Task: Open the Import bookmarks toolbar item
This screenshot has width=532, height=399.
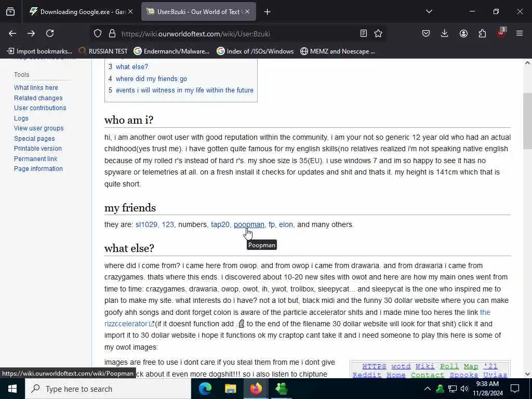Action: coord(39,51)
